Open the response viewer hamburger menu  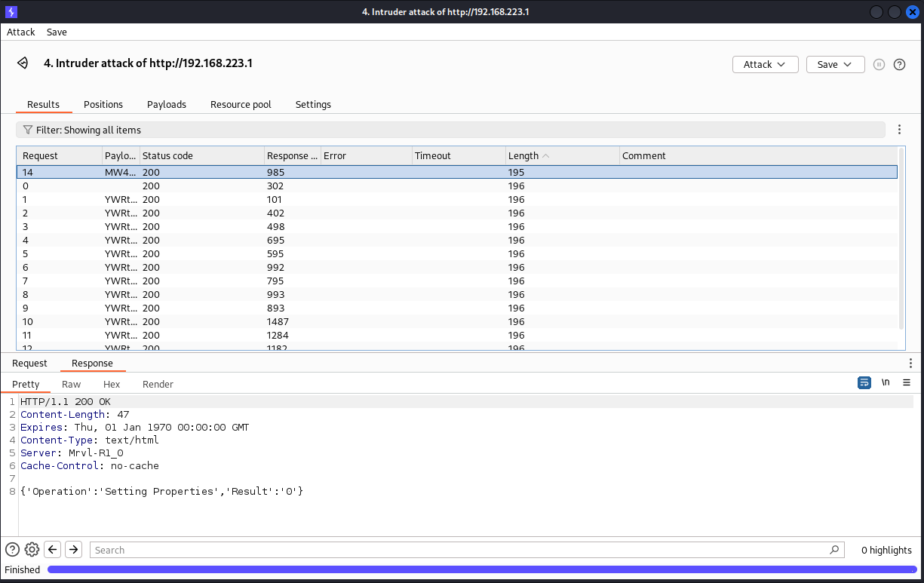pos(907,382)
